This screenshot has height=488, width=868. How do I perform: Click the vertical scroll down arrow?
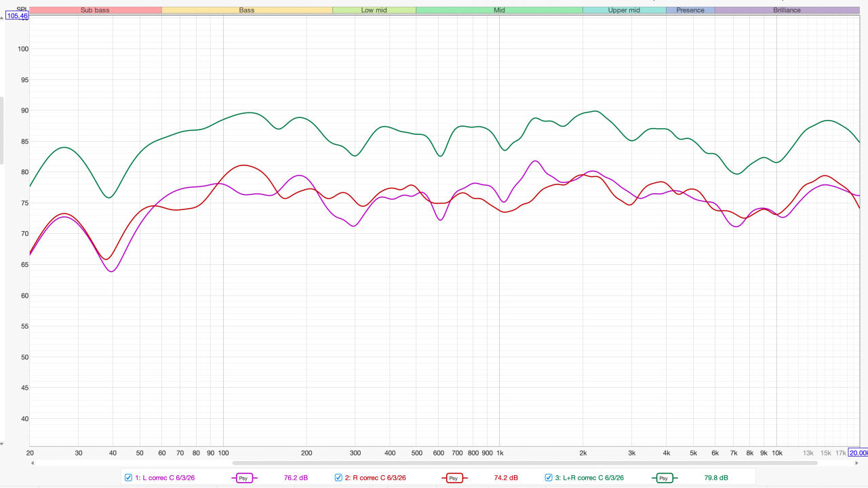click(x=1, y=444)
